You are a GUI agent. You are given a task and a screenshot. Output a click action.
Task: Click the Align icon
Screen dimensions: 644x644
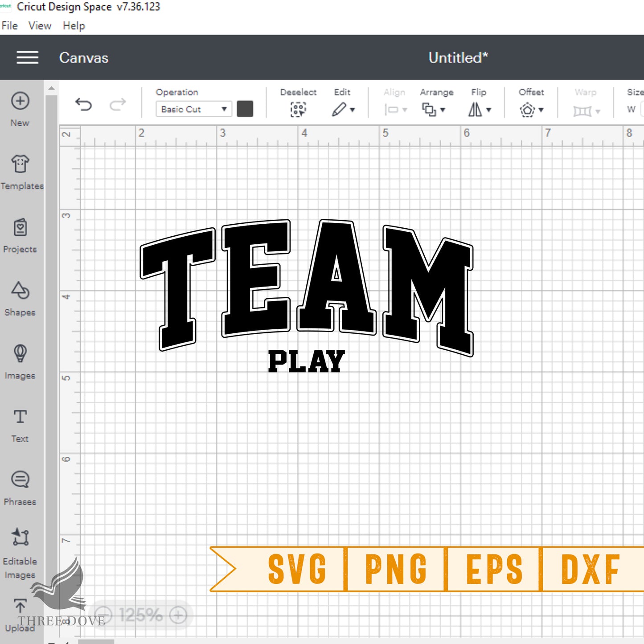392,110
